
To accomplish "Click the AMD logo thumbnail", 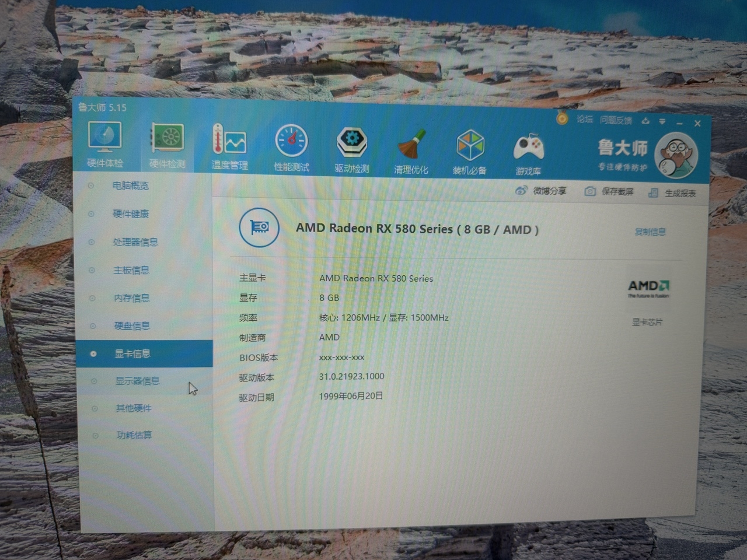I will tap(648, 289).
